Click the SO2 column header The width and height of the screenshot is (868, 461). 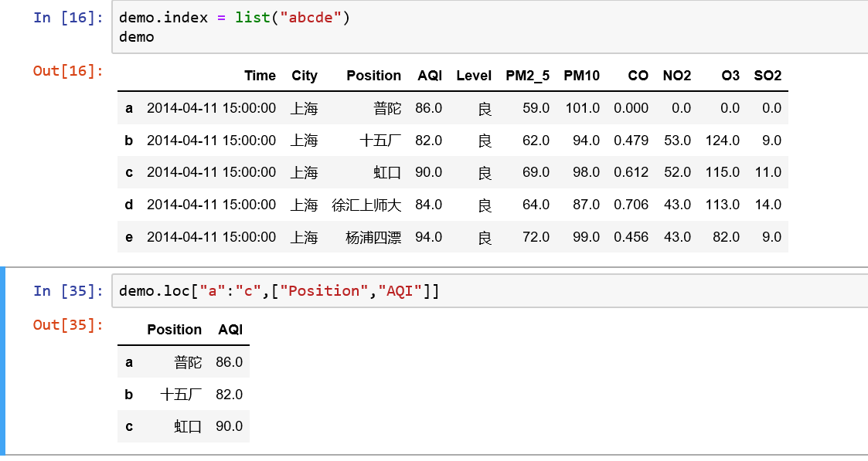pos(768,76)
